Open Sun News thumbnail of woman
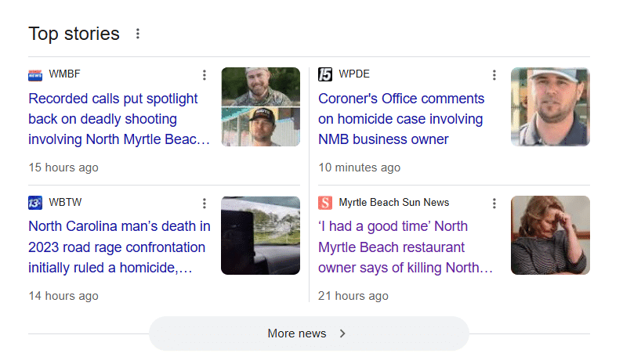 pos(550,236)
